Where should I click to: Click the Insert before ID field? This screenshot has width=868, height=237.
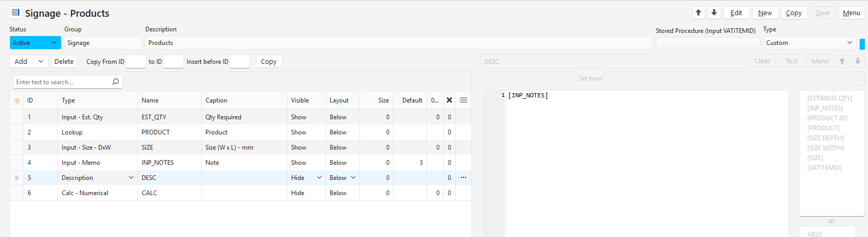[240, 62]
